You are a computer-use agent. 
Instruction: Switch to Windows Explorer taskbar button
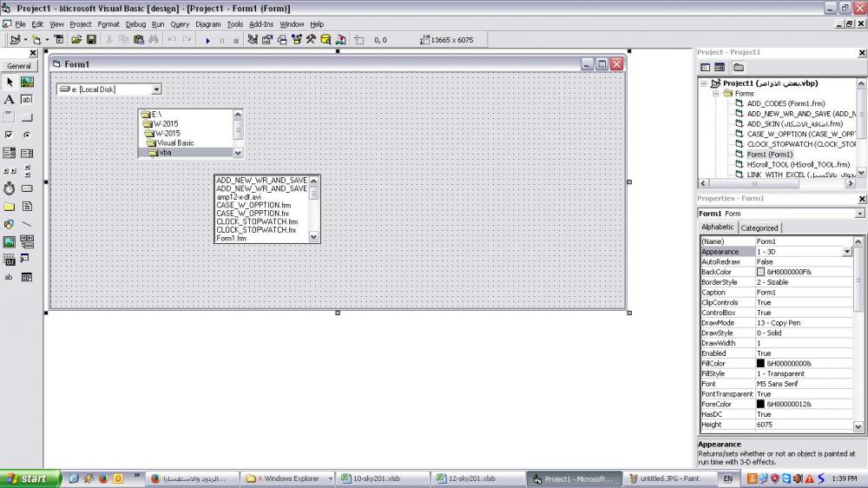click(x=288, y=478)
